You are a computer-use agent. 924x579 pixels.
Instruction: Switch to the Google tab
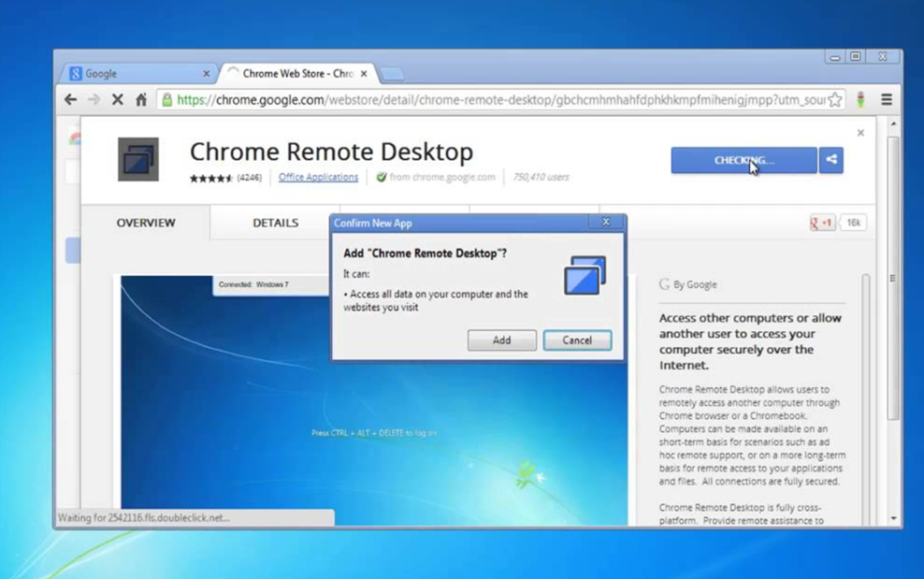click(x=138, y=74)
